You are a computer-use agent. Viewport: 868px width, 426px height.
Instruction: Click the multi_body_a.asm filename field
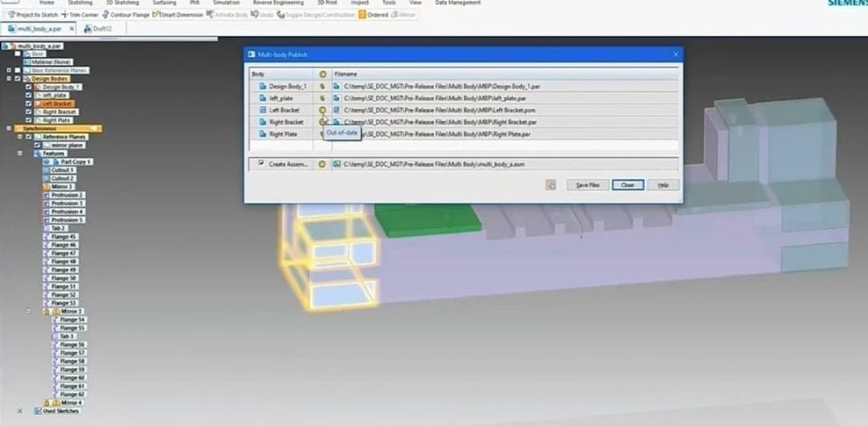click(x=505, y=165)
